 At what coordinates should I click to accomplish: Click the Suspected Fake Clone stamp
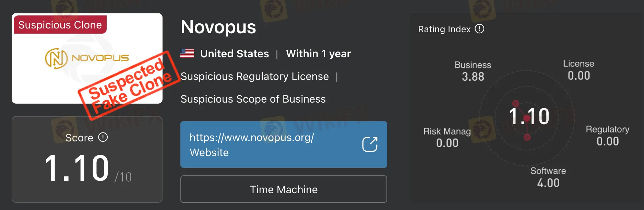pyautogui.click(x=129, y=85)
